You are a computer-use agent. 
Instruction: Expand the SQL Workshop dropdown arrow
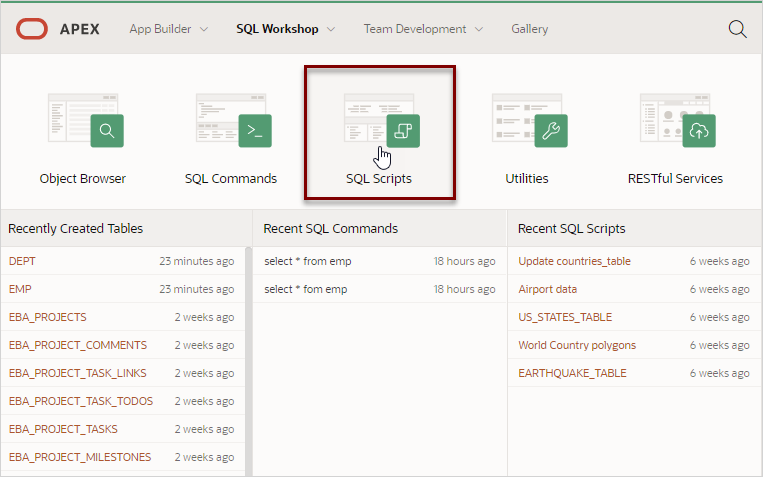click(x=331, y=29)
